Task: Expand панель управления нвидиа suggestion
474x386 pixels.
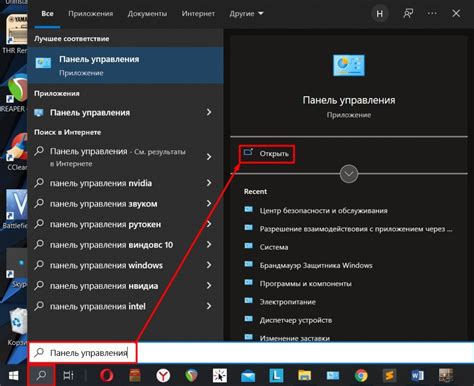Action: pos(209,286)
